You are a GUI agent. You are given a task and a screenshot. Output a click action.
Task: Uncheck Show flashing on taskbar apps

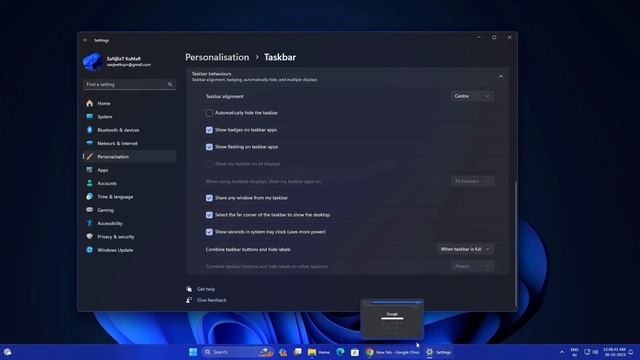209,147
